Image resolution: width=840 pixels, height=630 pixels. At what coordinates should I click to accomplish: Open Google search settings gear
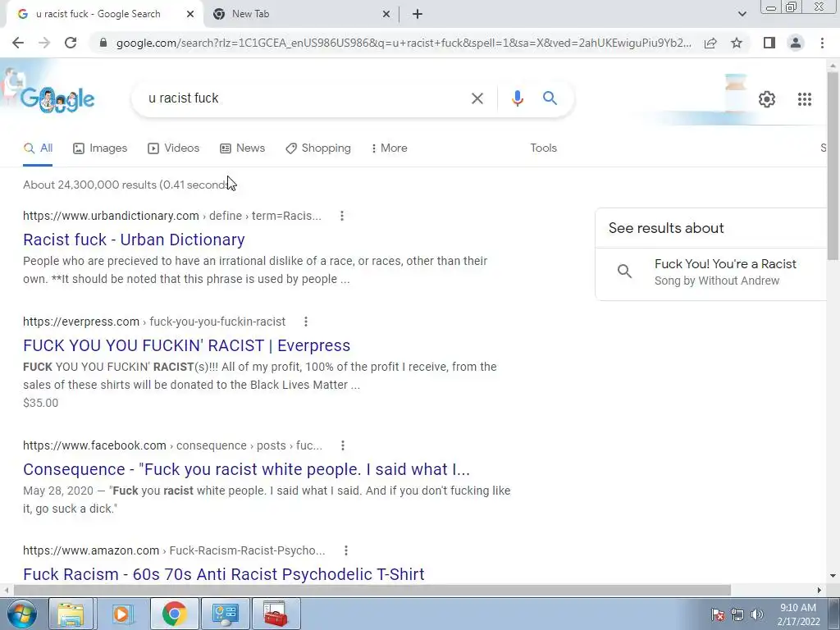click(767, 99)
